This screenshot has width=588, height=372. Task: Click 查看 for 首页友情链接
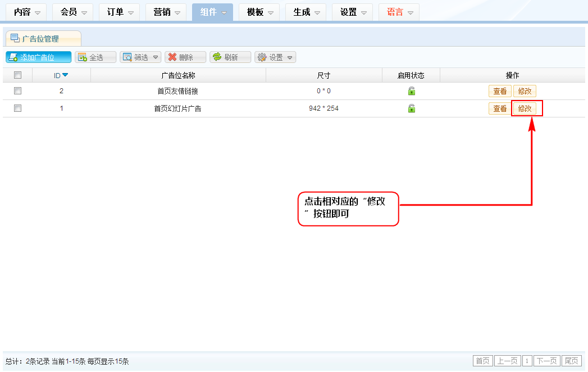[x=499, y=91]
